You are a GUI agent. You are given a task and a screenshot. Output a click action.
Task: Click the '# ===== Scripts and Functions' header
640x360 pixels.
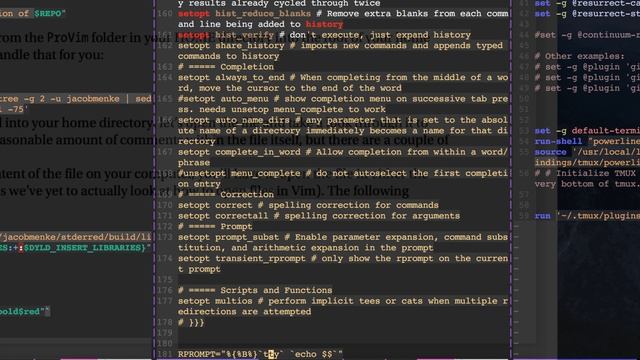(x=255, y=290)
